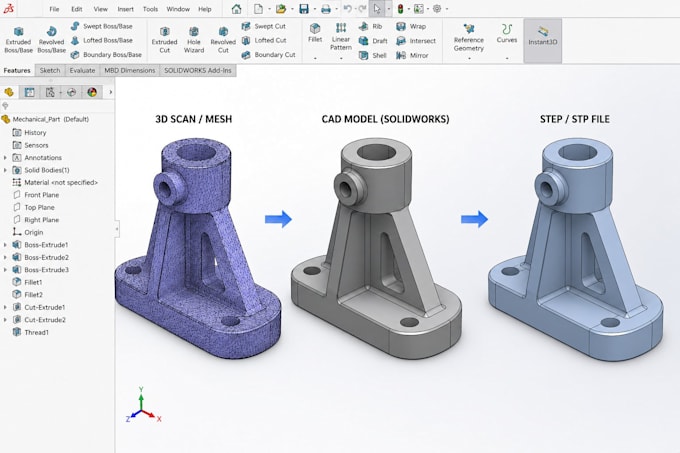Open the Insert menu
The height and width of the screenshot is (453, 680).
pyautogui.click(x=125, y=9)
